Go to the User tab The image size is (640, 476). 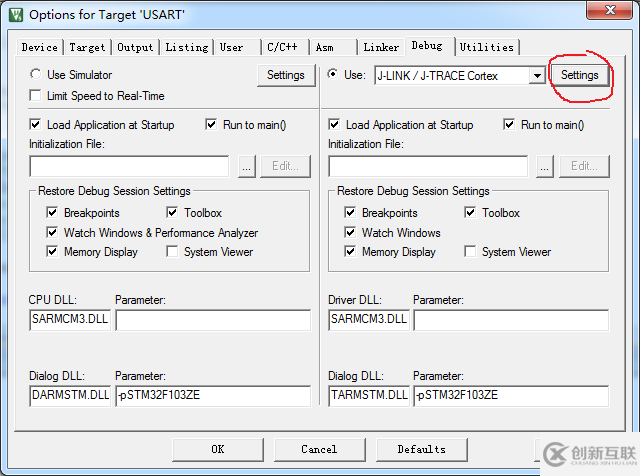coord(238,47)
